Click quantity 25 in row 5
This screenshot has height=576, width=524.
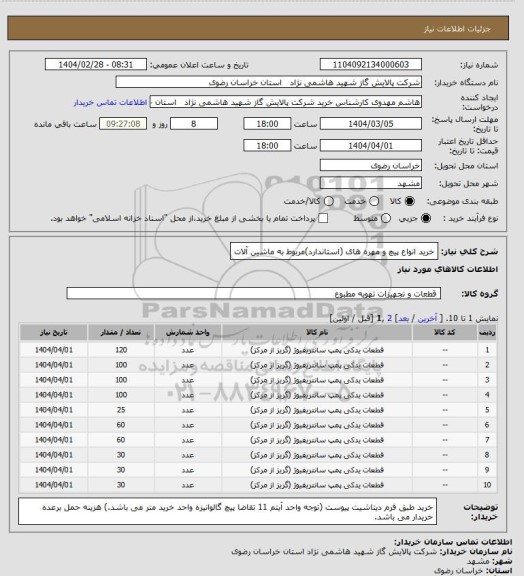(x=121, y=410)
